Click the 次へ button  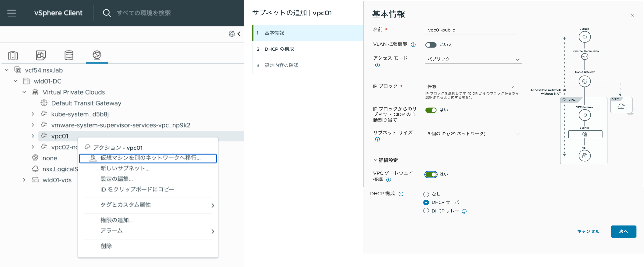point(624,232)
